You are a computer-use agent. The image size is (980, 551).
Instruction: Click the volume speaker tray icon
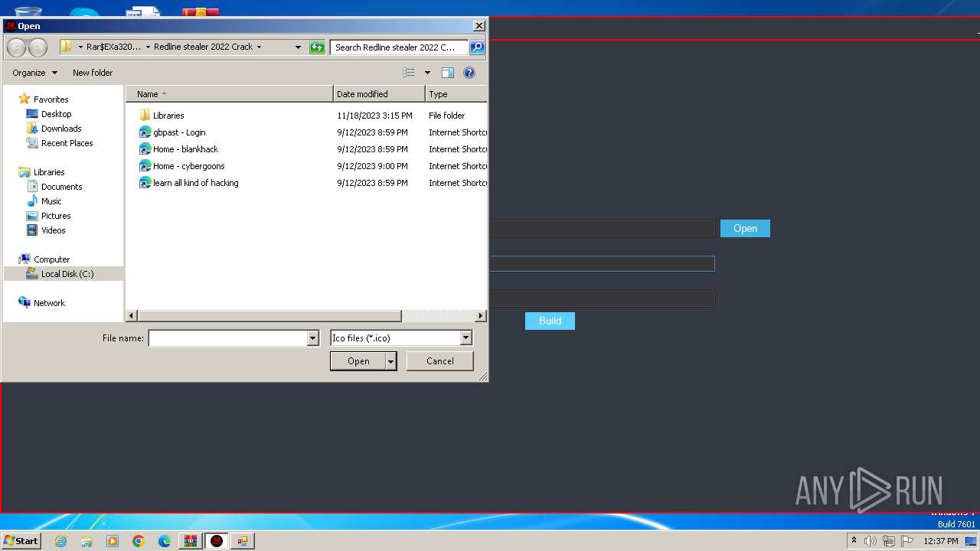(x=871, y=541)
